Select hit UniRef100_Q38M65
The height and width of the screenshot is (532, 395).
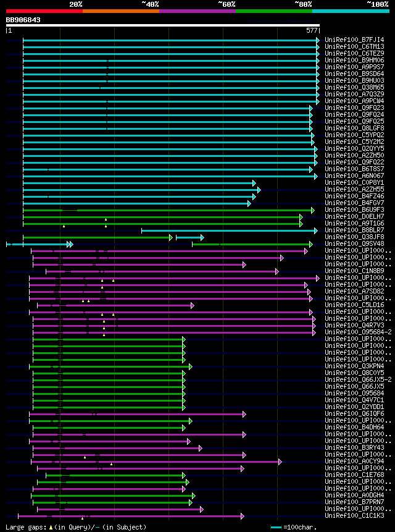tap(354, 88)
